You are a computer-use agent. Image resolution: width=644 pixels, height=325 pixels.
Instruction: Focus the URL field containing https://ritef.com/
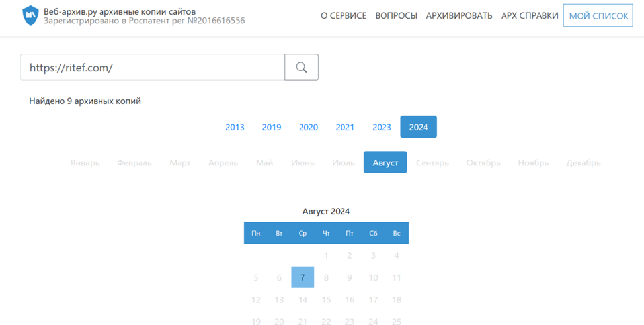click(x=153, y=68)
